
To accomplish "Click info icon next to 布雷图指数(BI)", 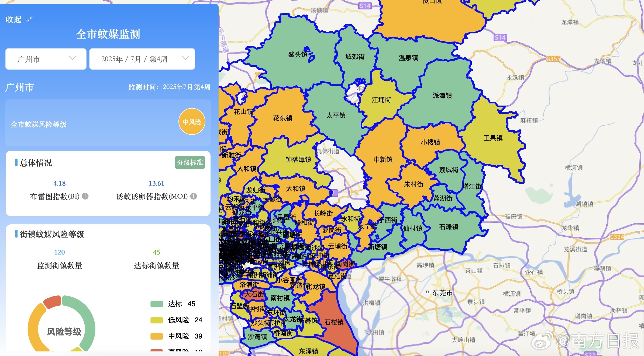I will pos(85,196).
